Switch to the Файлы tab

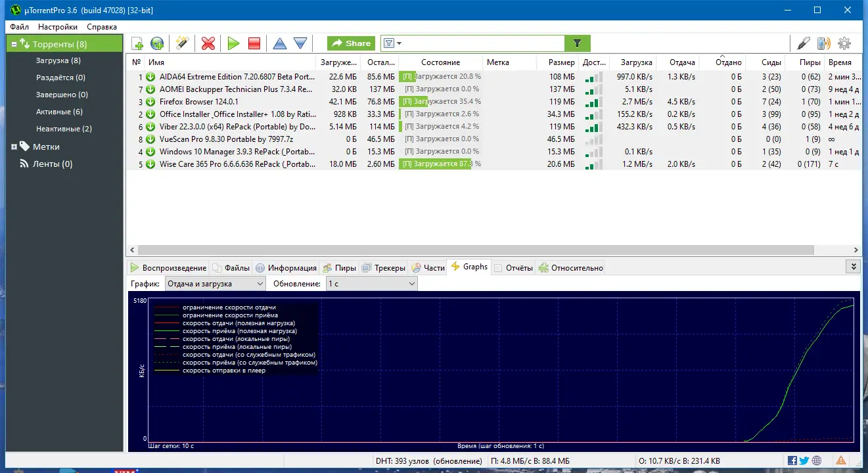(x=231, y=267)
